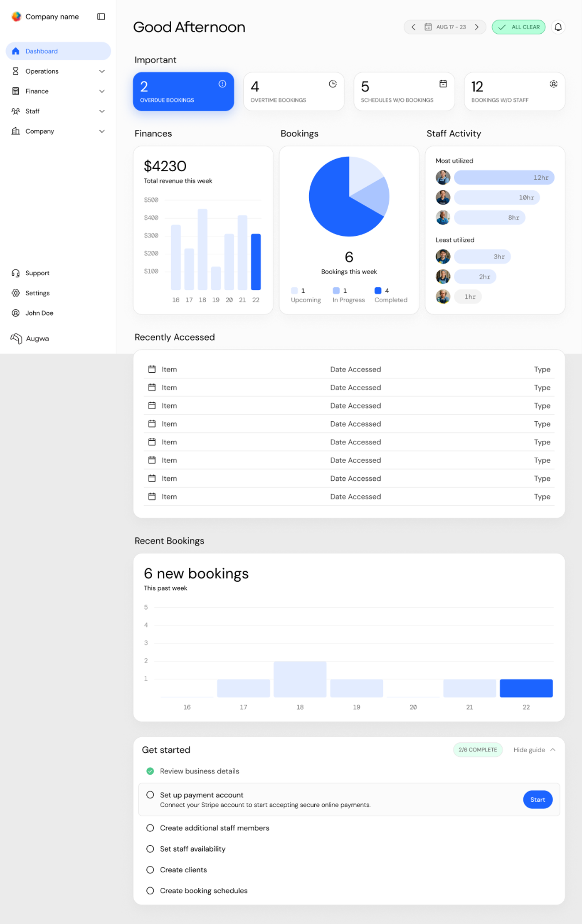Expand the Finance menu chevron
582x924 pixels.
[102, 91]
